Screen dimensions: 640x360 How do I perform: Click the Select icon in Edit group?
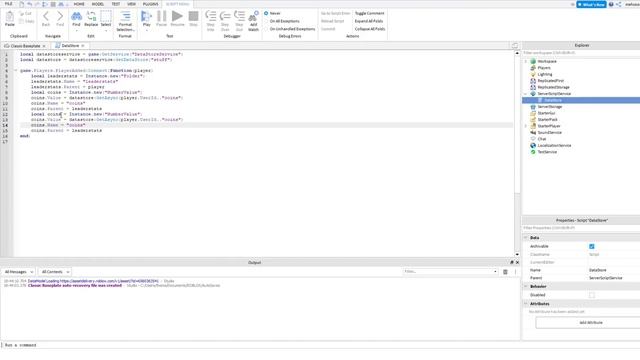[x=106, y=16]
